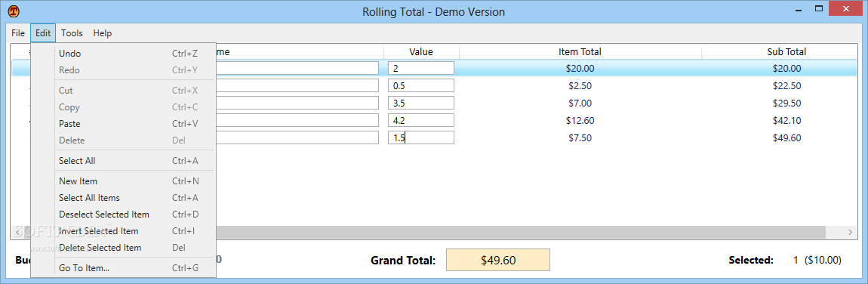Click the value field containing 0.5
This screenshot has height=284, width=868.
pos(421,86)
